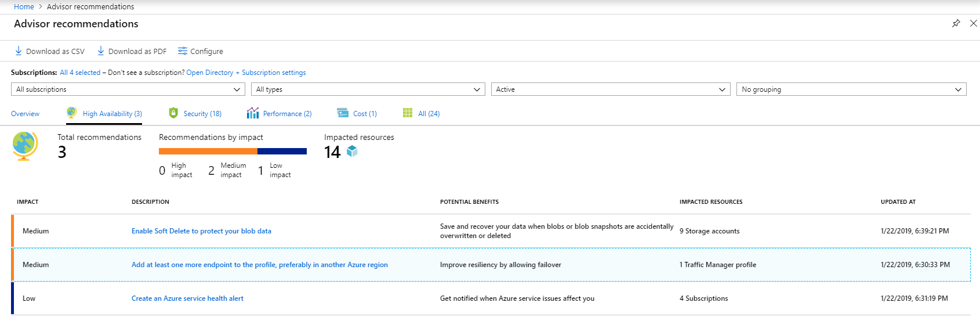Click the Medium cell in Soft Delete row
This screenshot has height=324, width=980.
35,231
